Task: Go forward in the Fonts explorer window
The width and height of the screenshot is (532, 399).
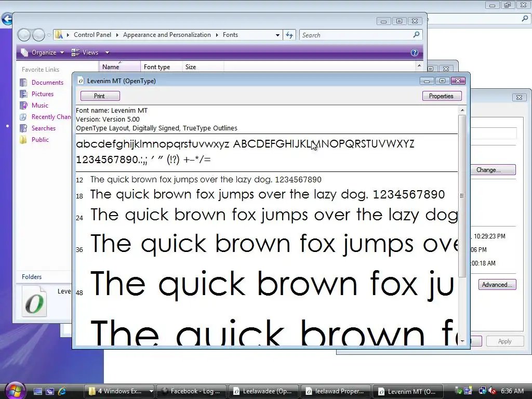Action: point(38,35)
